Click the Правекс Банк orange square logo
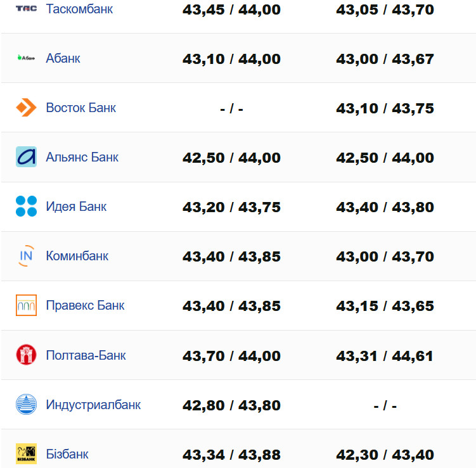The height and width of the screenshot is (468, 476). coord(26,305)
